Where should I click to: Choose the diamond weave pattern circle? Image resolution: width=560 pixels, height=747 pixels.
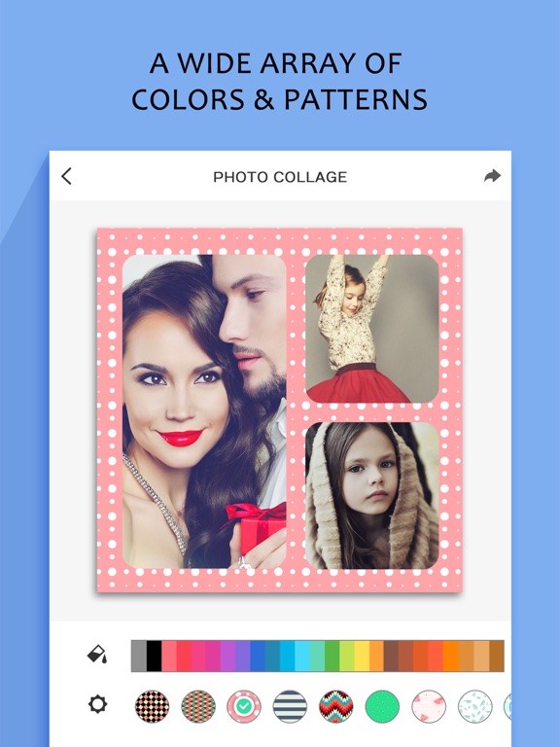(x=198, y=706)
